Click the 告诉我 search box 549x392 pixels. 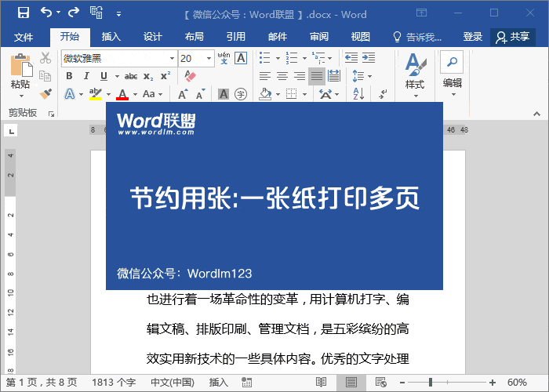coord(424,37)
